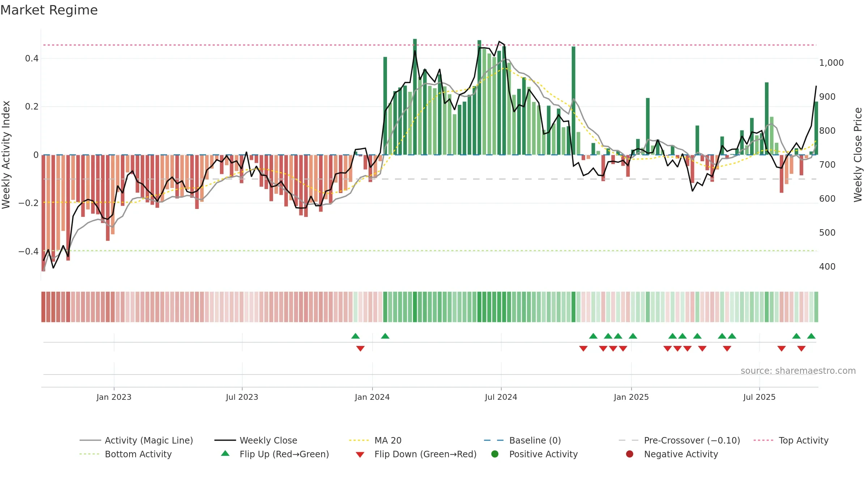
Task: Click the Market Regime chart title
Action: click(49, 10)
